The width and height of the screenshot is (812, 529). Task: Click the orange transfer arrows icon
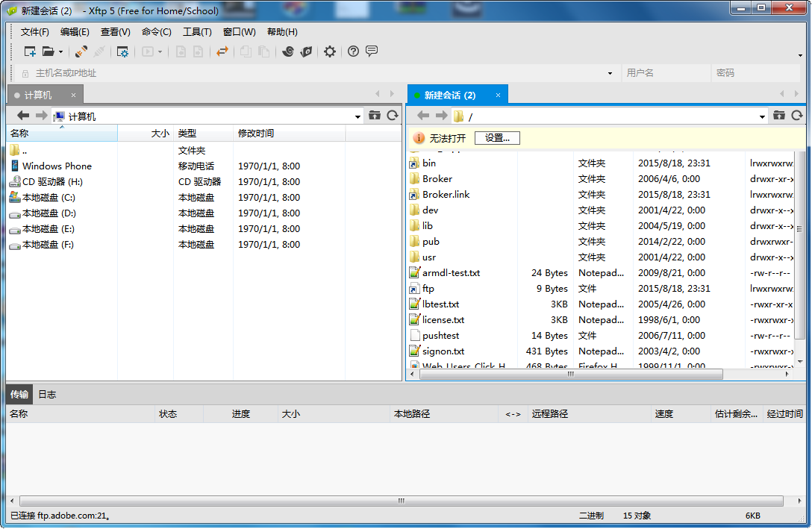tap(222, 51)
